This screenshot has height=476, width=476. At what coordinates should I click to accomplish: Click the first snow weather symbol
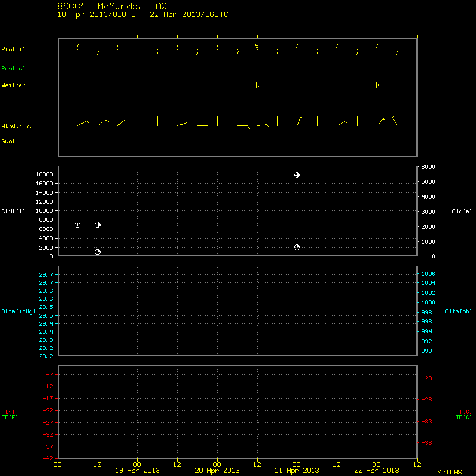[257, 85]
